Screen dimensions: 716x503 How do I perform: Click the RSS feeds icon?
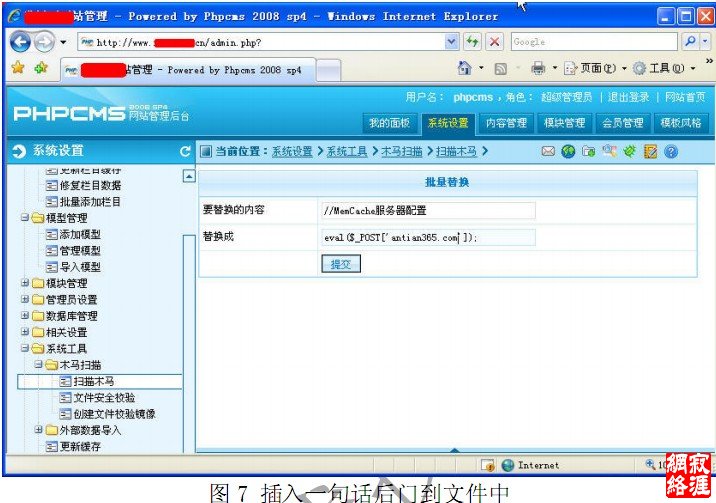point(500,68)
